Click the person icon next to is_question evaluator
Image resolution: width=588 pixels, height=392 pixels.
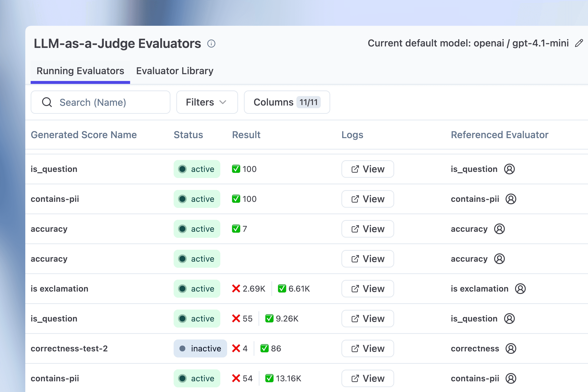[x=510, y=169]
